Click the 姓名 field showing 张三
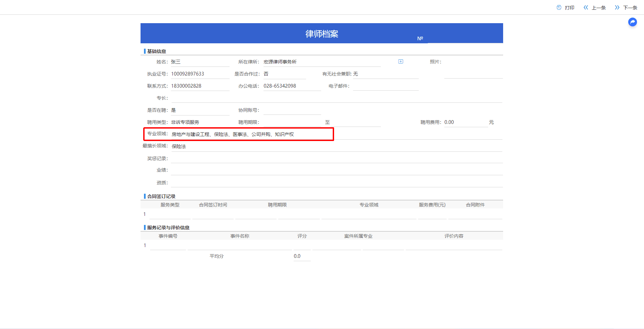 [200, 62]
